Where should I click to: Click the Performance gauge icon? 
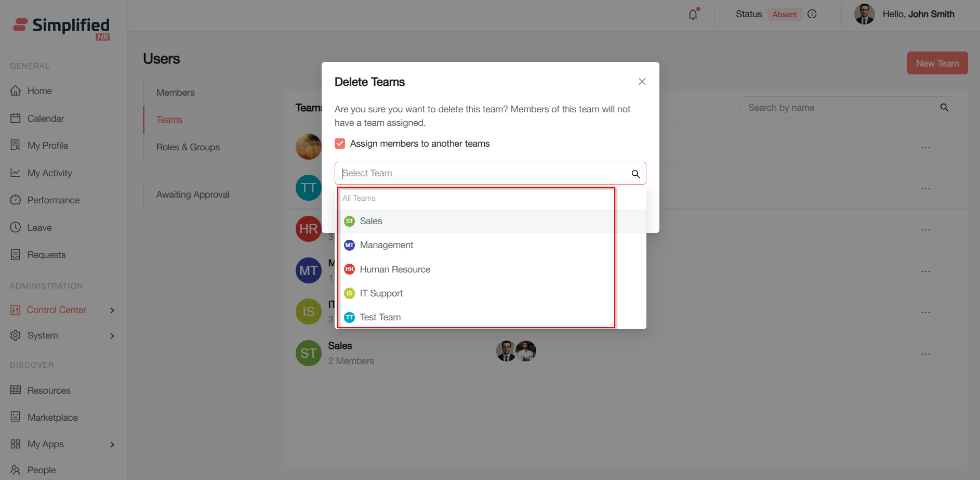[16, 200]
